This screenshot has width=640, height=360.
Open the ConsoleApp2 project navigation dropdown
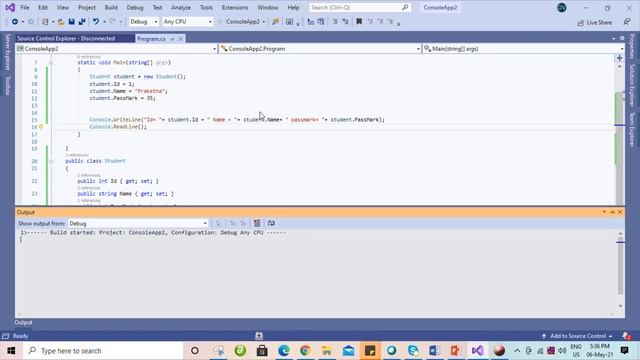coord(116,49)
